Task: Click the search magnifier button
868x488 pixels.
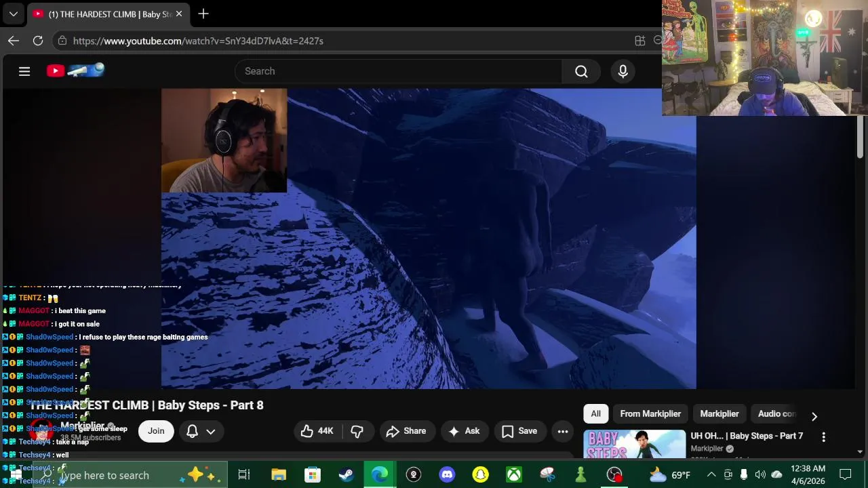Action: click(x=581, y=71)
